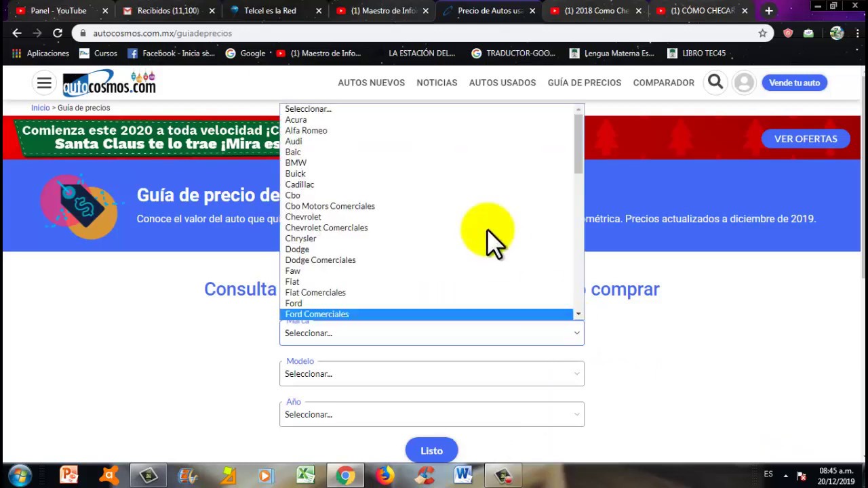868x488 pixels.
Task: Open the GUÍA DE PRECIOS section
Action: 585,83
